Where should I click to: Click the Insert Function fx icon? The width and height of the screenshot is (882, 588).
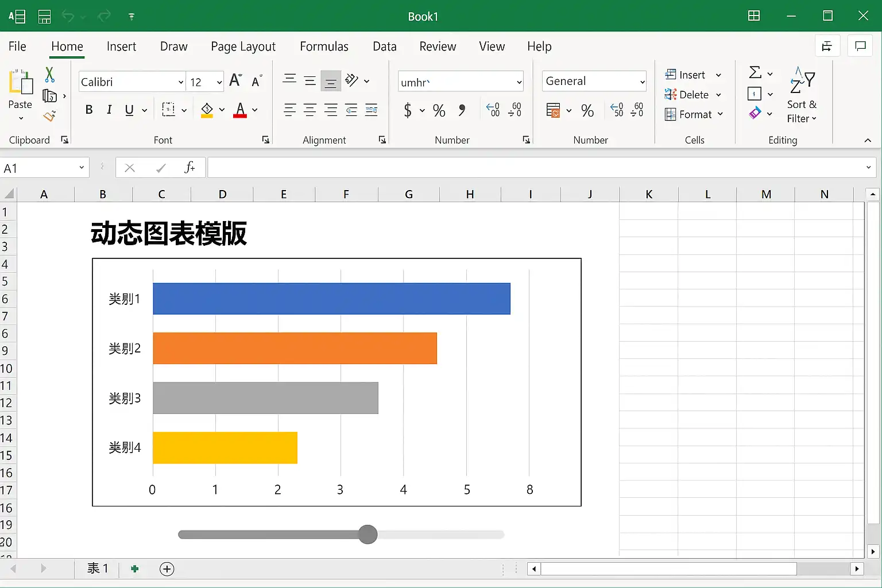tap(189, 168)
